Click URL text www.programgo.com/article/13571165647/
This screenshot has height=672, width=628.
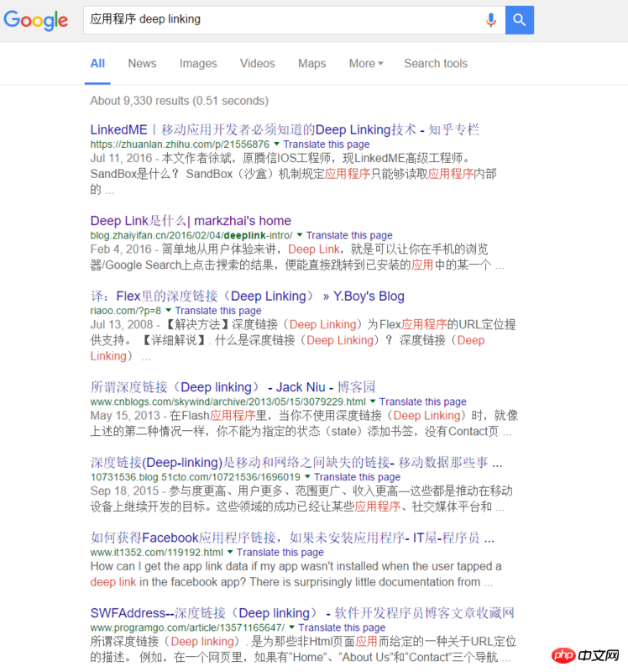187,627
